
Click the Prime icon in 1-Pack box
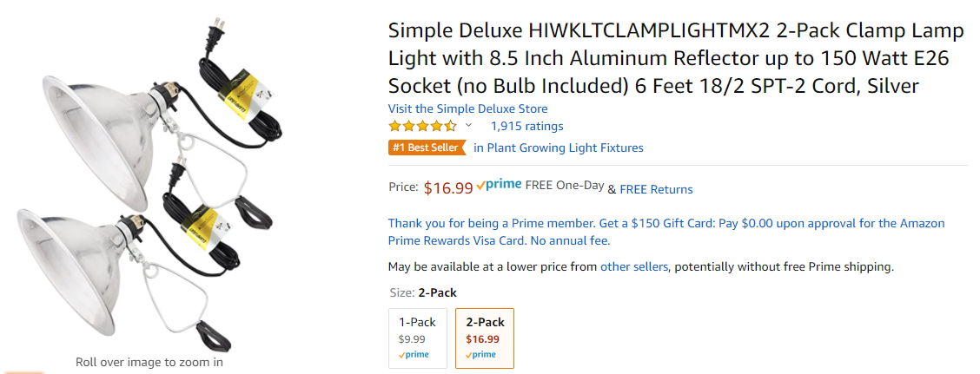414,355
